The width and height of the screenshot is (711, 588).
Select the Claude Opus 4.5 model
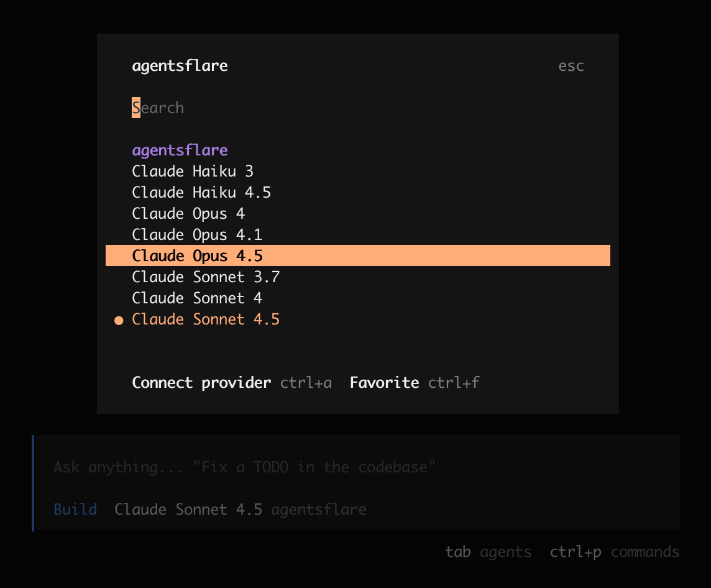coord(197,255)
